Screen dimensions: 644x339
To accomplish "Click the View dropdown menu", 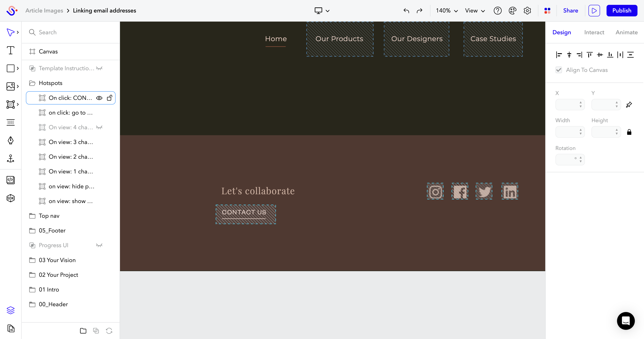I will click(x=474, y=11).
